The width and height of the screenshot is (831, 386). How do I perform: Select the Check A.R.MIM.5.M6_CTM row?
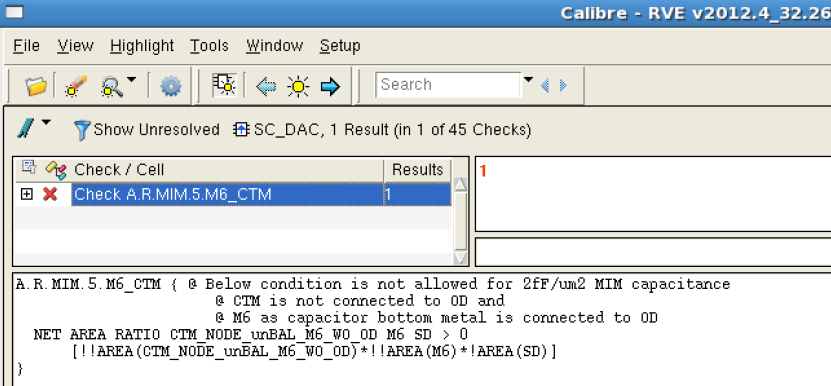[233, 195]
